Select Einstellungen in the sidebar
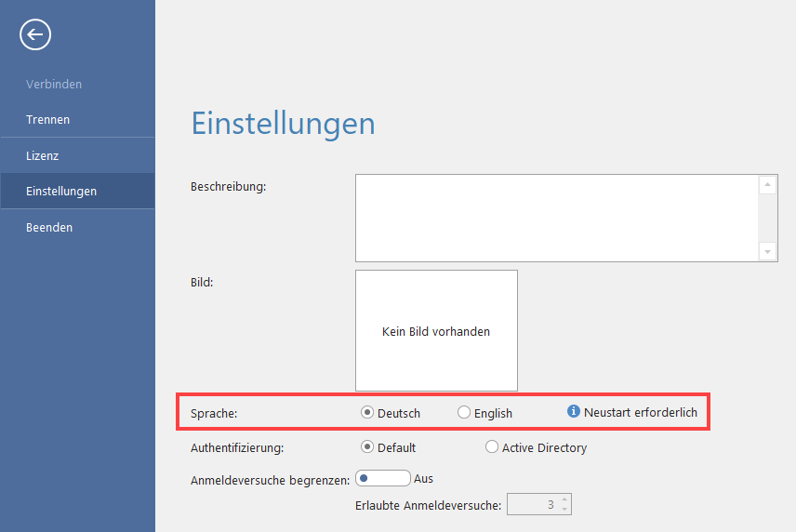796x532 pixels. point(61,191)
